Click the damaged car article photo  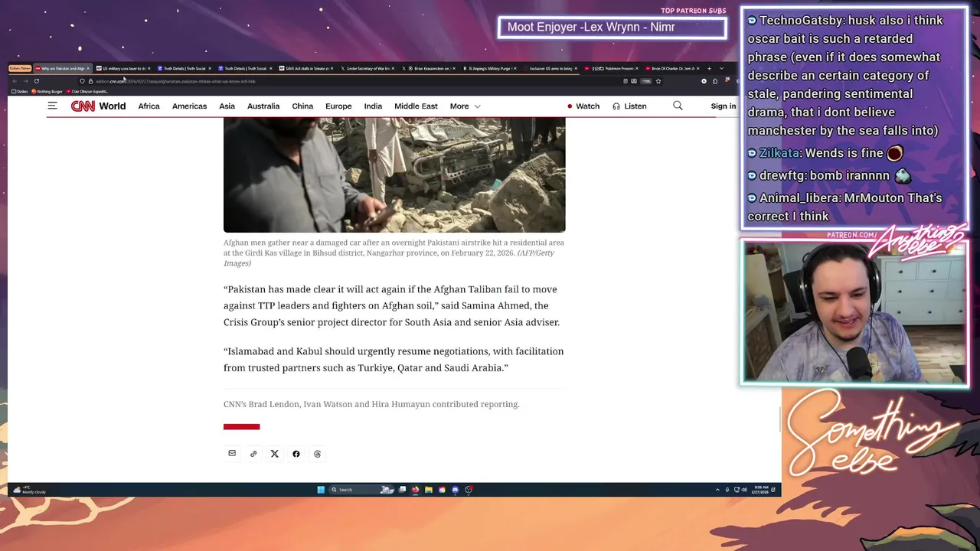click(394, 175)
